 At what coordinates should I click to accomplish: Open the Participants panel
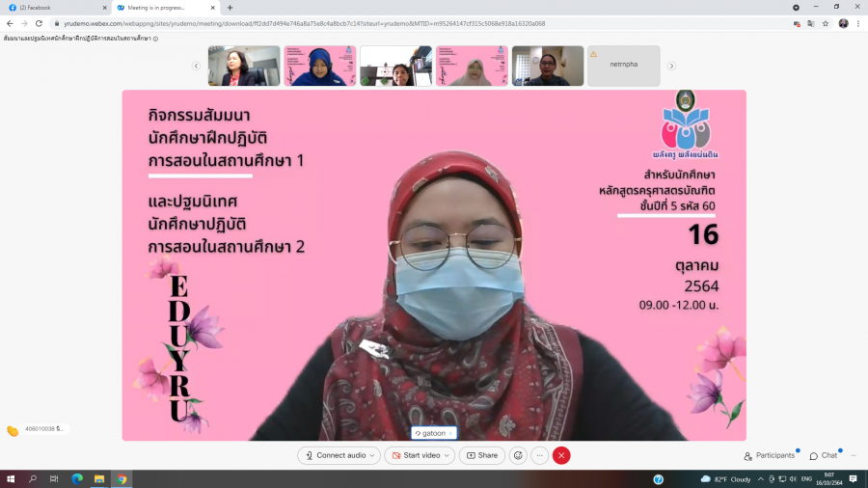(x=770, y=455)
